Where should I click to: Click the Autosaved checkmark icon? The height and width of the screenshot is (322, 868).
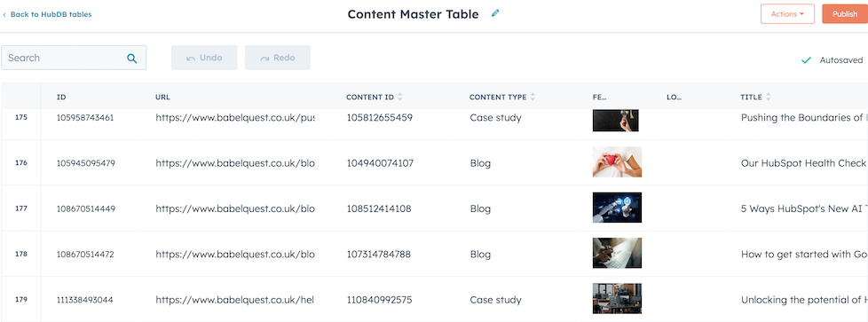(x=806, y=59)
